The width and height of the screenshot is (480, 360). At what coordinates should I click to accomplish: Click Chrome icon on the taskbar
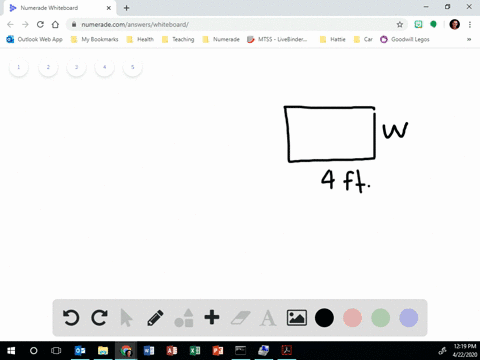[x=126, y=351]
